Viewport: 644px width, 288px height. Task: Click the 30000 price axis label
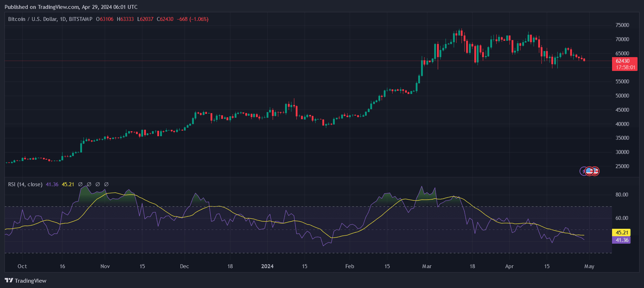coord(622,152)
